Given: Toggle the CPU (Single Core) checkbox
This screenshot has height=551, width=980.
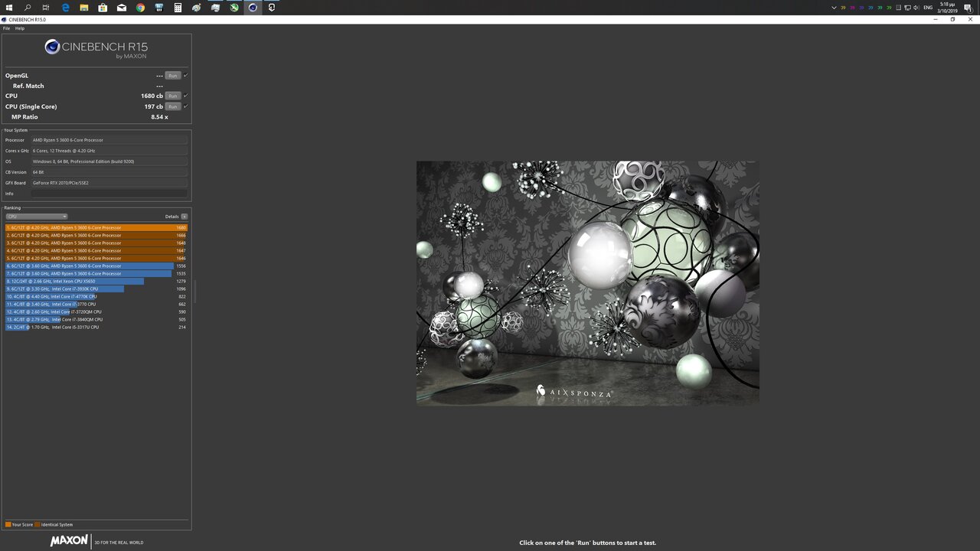Looking at the screenshot, I should coord(185,106).
